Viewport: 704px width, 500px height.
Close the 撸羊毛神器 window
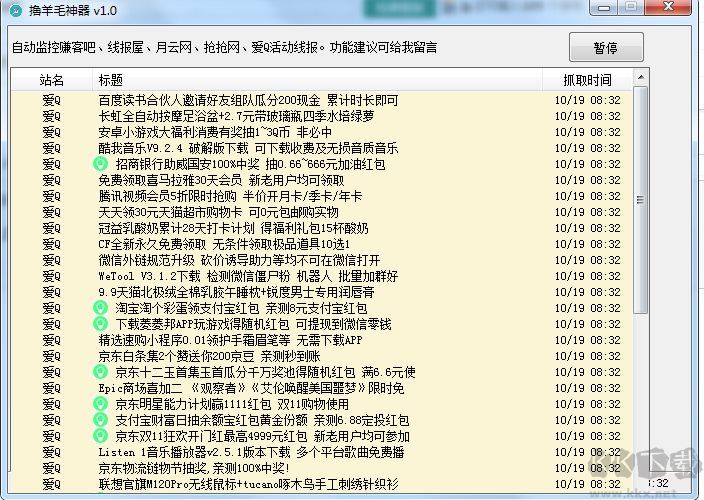pos(669,7)
